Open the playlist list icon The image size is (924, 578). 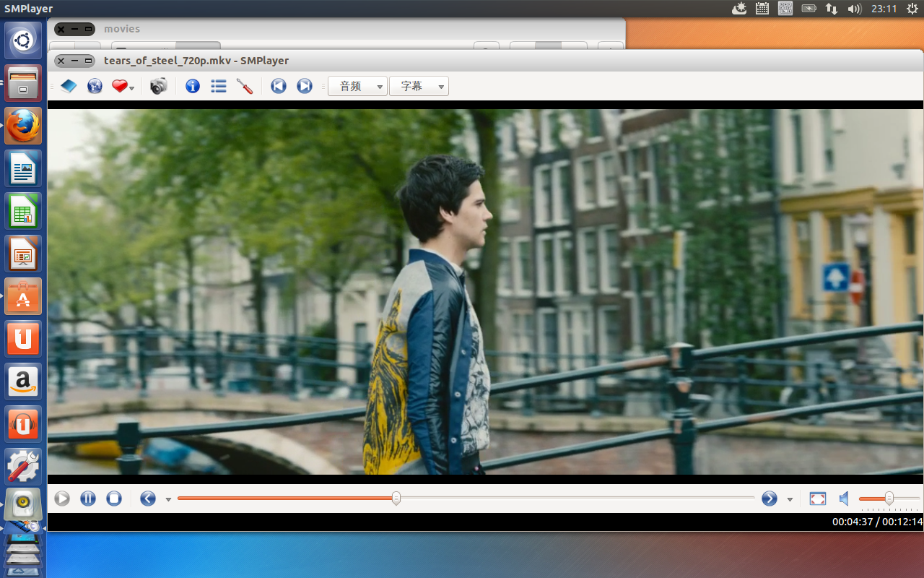[x=219, y=87]
